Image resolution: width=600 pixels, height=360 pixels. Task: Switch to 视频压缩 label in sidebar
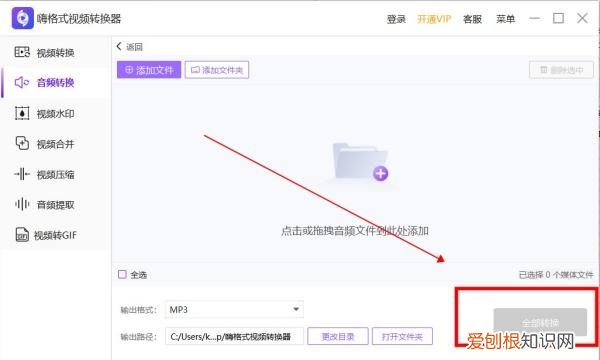pyautogui.click(x=55, y=175)
